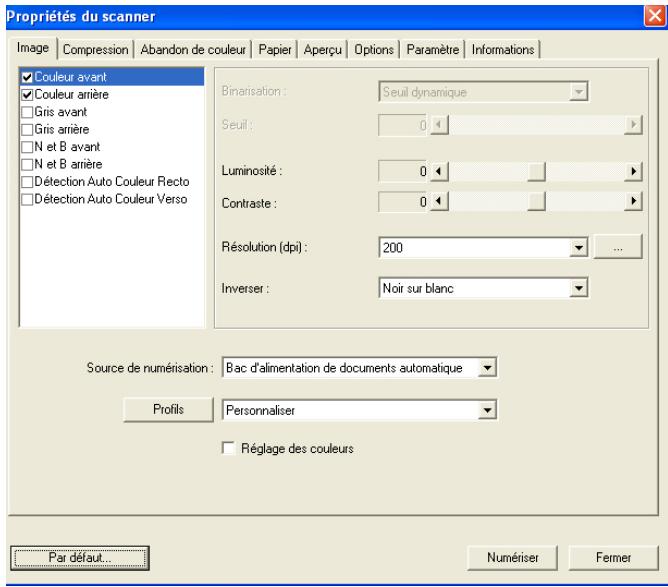Open the Options tab
Viewport: 668px width, 587px height.
tap(374, 49)
